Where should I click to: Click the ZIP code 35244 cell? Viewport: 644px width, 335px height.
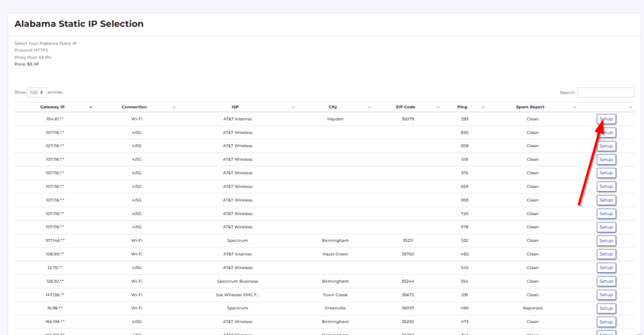[408, 281]
